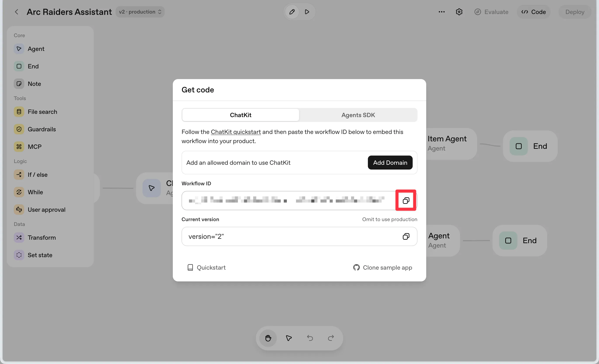Open the v2 production version dropdown
The image size is (599, 364).
point(140,12)
